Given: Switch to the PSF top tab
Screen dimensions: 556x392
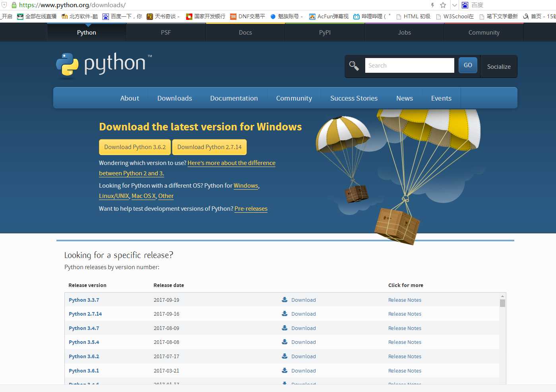Looking at the screenshot, I should pos(166,32).
